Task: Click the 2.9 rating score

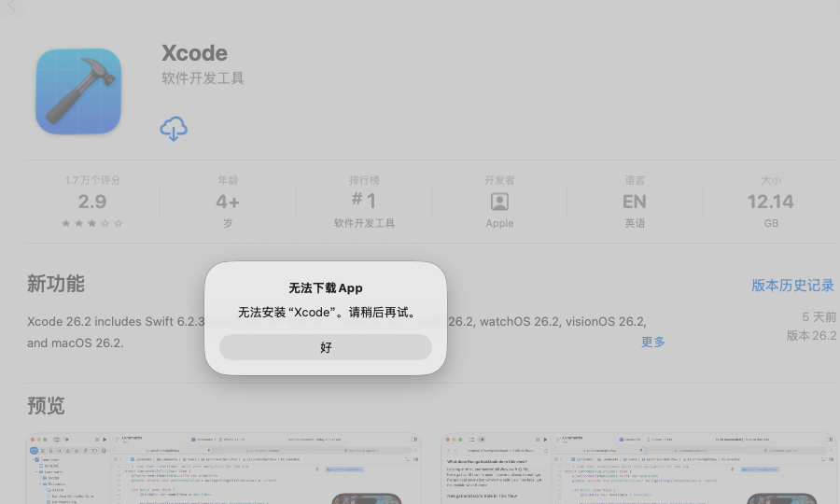Action: [x=92, y=202]
